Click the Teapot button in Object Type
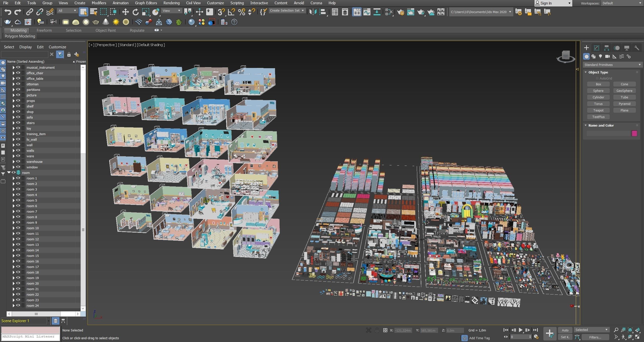Viewport: 644px width, 342px height. tap(598, 110)
